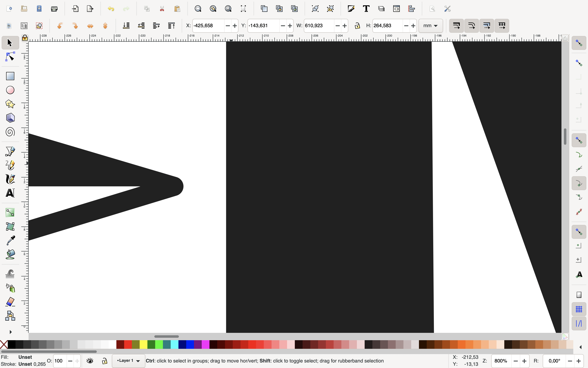Open the Import file icon
Screen dimensions: 588x368
pyautogui.click(x=75, y=9)
